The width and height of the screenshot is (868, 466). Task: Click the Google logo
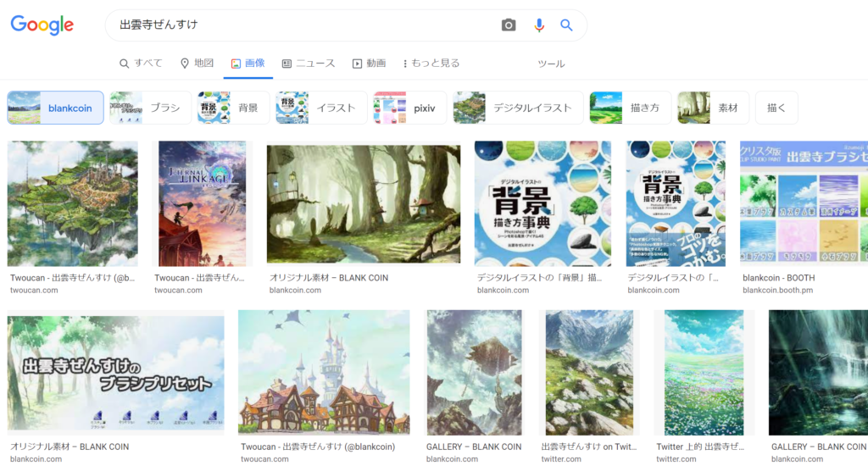[x=42, y=25]
